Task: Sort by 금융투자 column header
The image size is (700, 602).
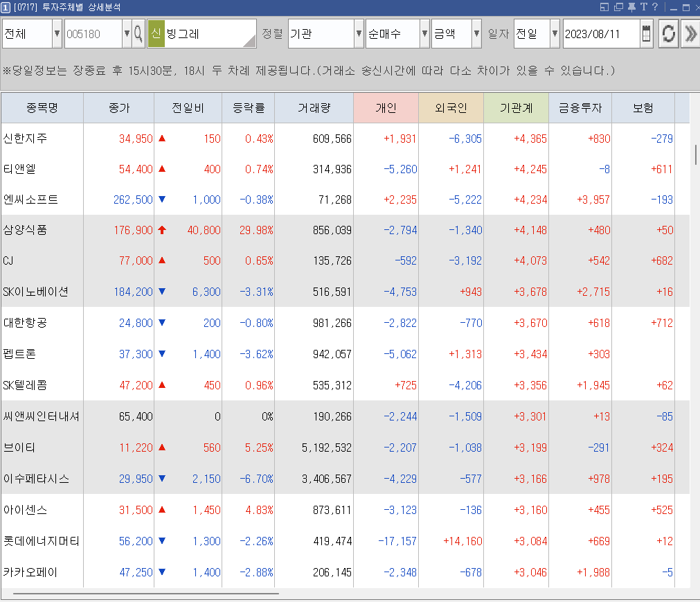Action: pos(580,107)
